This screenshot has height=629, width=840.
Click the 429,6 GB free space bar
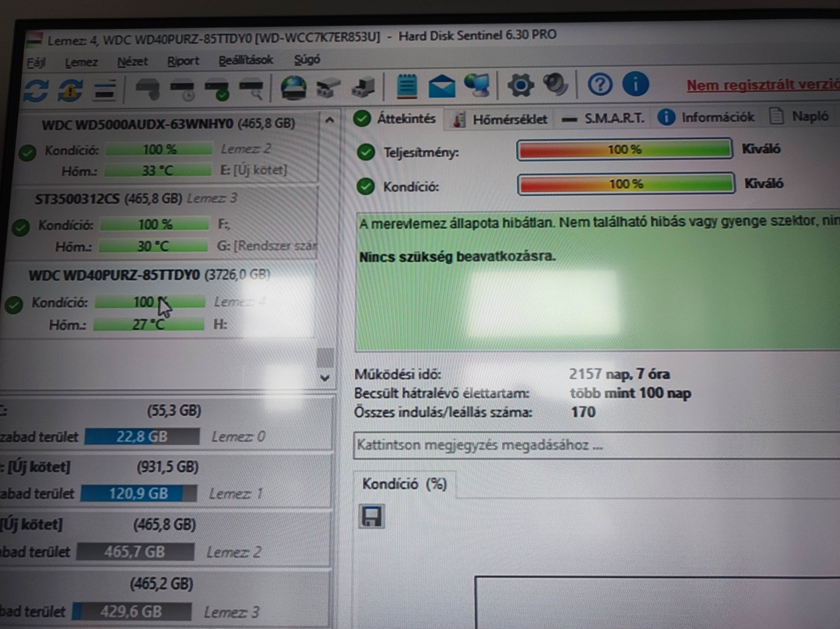coord(131,611)
